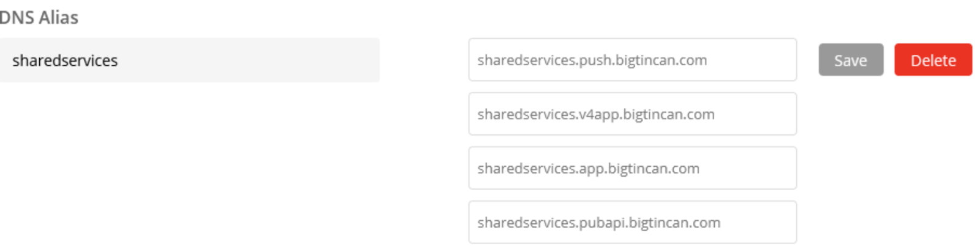Click the textbox ending in v4app.bigtincan.com
Screen dimensions: 980x246
point(633,114)
